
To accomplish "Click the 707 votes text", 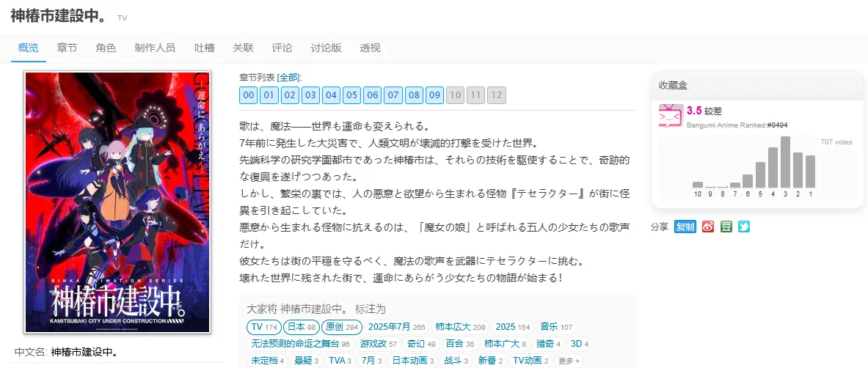I will point(836,142).
